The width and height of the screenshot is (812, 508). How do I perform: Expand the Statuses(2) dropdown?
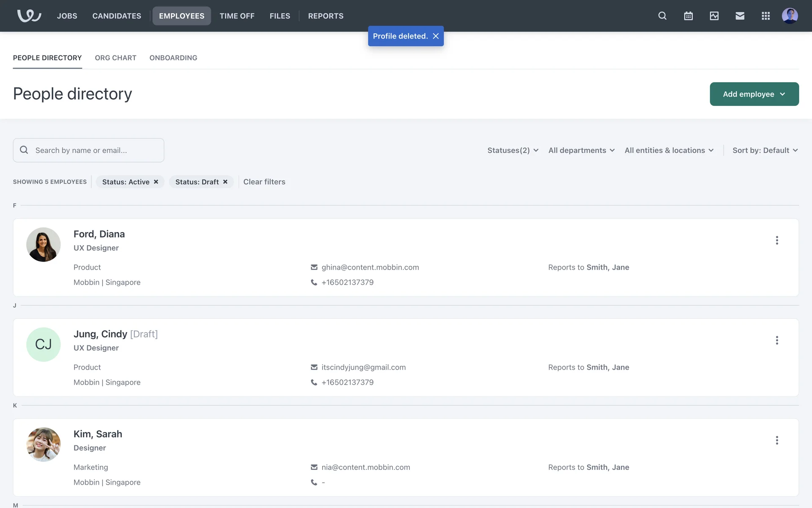[513, 150]
